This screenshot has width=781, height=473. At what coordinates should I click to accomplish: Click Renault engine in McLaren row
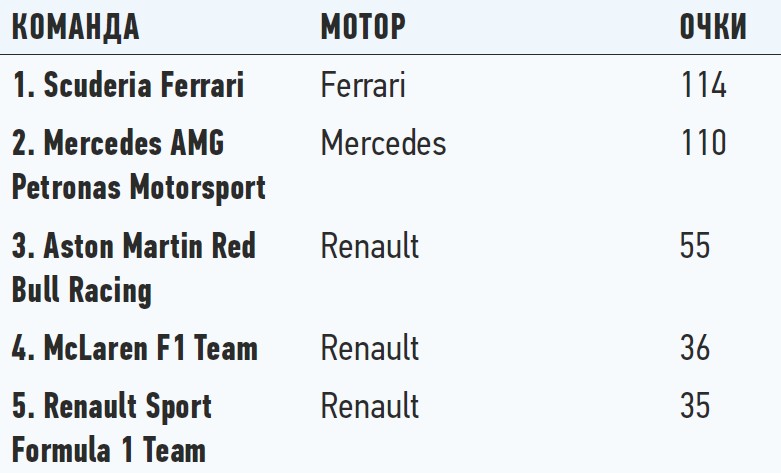pos(370,348)
